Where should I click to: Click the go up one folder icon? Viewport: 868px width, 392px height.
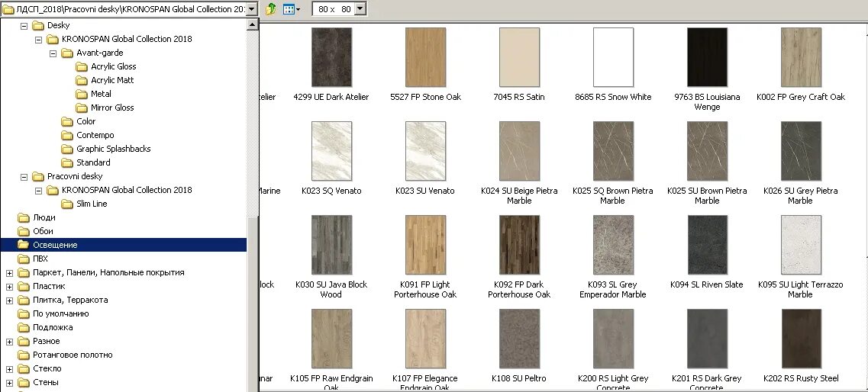271,9
